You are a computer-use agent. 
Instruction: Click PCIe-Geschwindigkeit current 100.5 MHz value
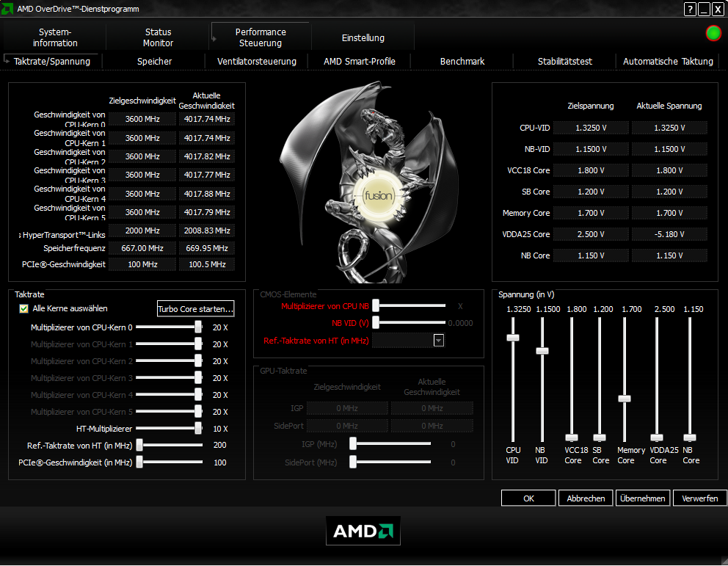point(207,264)
